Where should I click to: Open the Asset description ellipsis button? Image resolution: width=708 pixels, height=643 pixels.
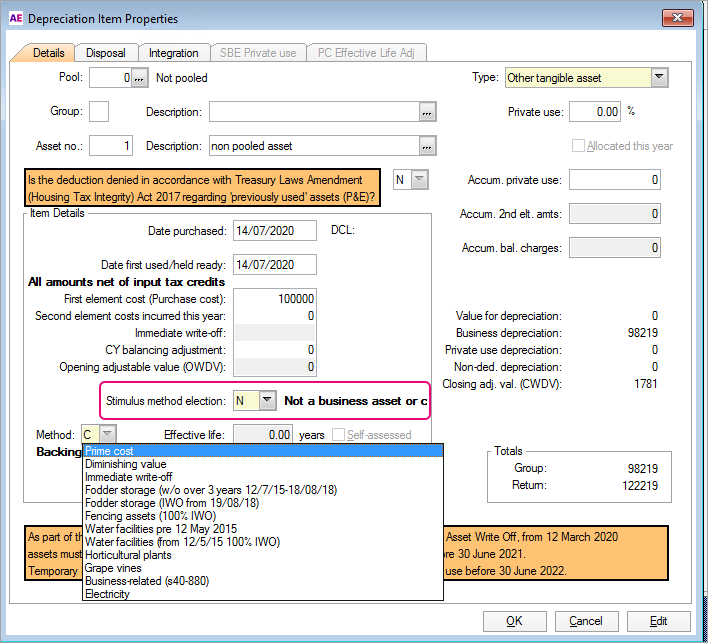[428, 146]
